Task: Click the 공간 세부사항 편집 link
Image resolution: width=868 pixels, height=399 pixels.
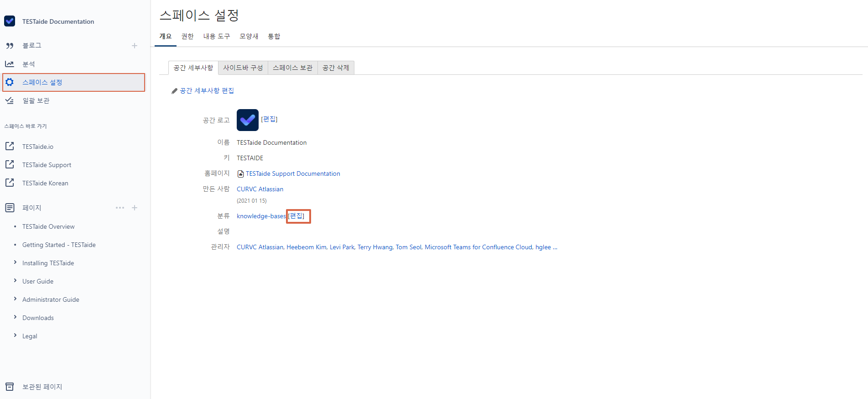Action: (x=207, y=91)
